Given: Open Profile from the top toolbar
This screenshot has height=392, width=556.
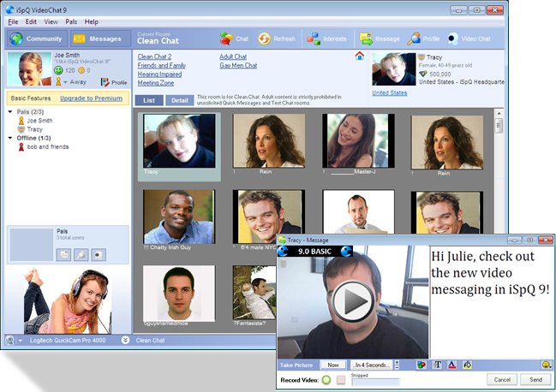Looking at the screenshot, I should click(423, 39).
